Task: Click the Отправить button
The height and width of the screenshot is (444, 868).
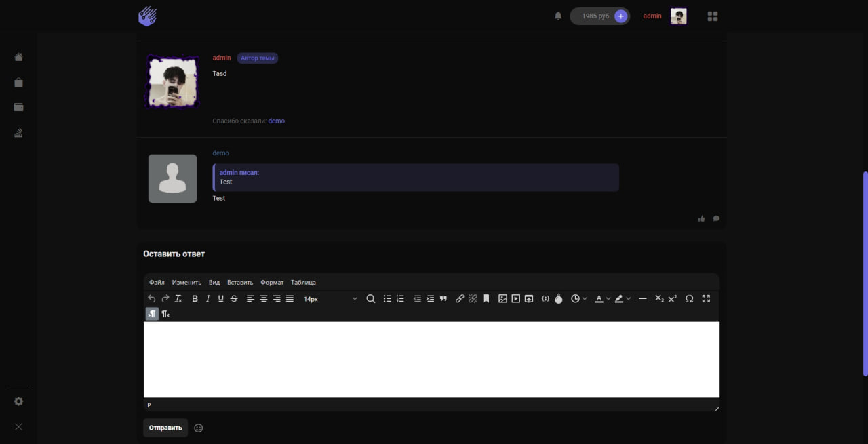Action: pos(165,428)
